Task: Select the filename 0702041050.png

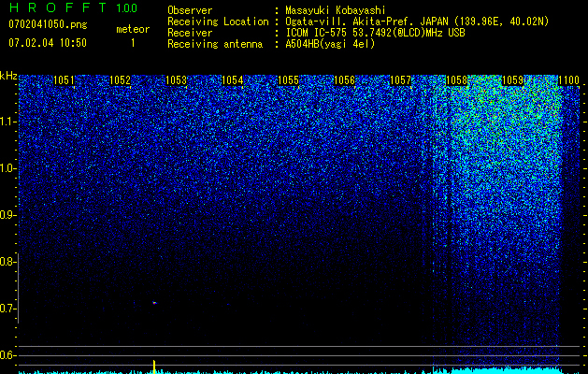Action: (x=48, y=24)
